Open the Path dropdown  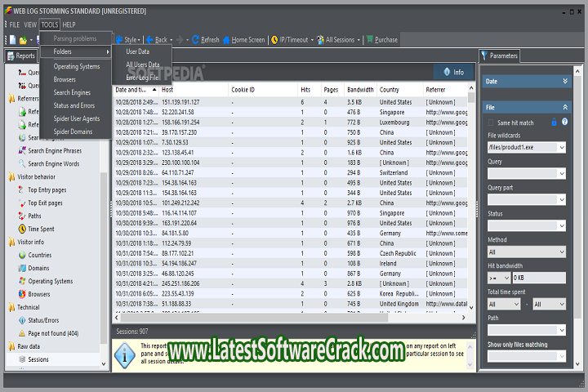tap(562, 330)
